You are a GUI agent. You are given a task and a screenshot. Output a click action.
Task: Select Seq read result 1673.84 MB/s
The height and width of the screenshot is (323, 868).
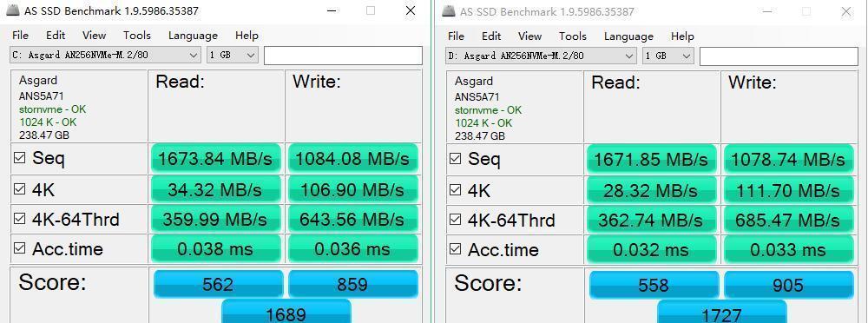tap(215, 159)
